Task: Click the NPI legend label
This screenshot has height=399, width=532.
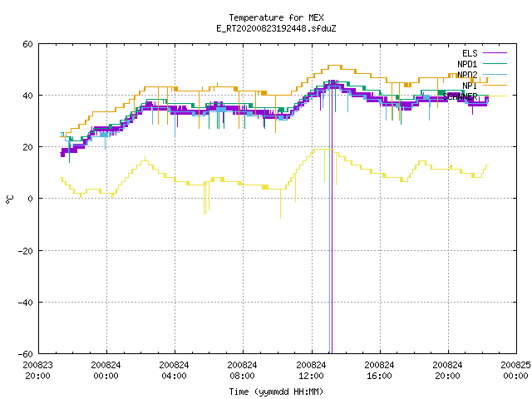Action: click(x=470, y=86)
